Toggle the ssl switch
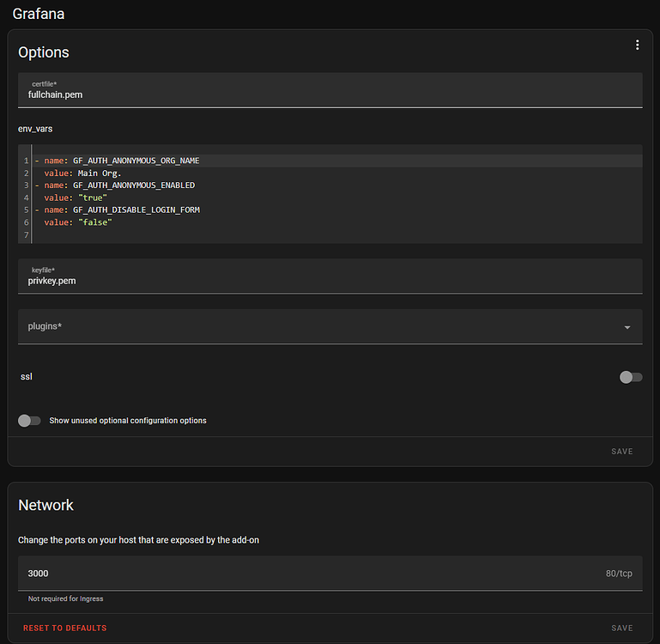The image size is (660, 644). point(631,377)
